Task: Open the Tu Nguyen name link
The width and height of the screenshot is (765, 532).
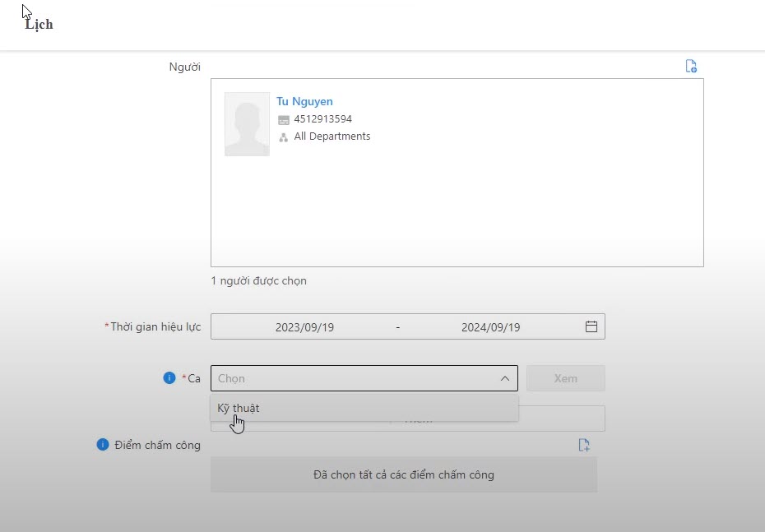Action: point(304,102)
